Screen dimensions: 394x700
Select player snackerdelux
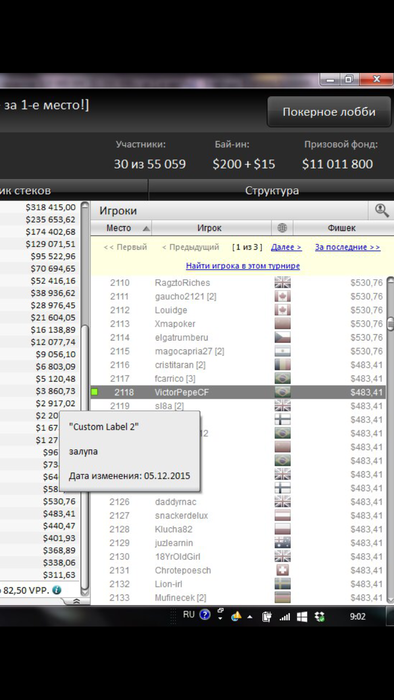pyautogui.click(x=238, y=516)
